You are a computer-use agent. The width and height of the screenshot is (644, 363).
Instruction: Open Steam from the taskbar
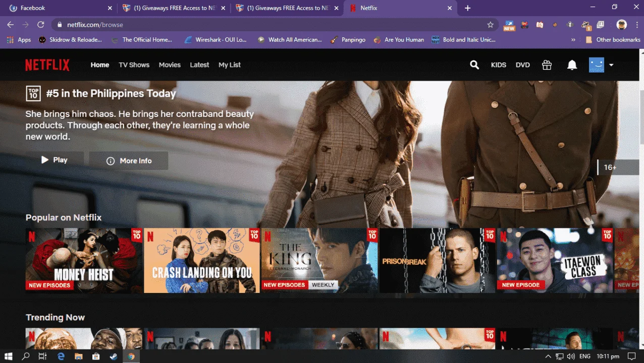point(113,356)
